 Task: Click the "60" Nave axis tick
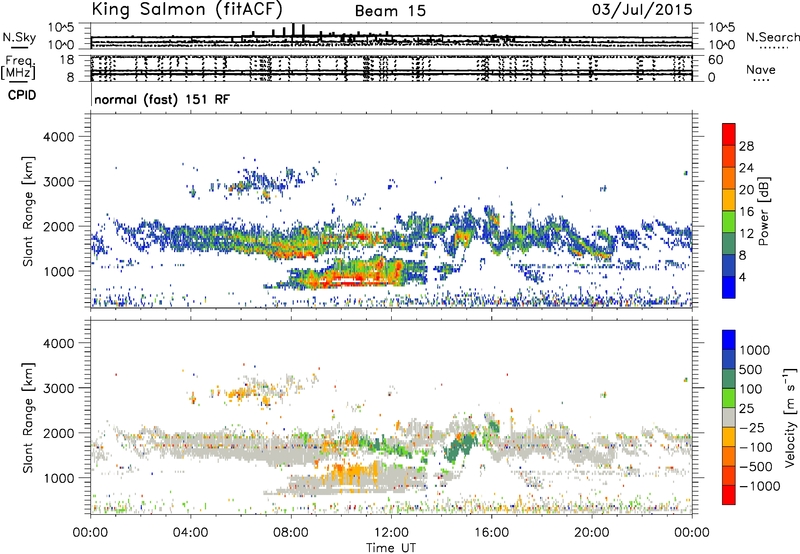[715, 60]
